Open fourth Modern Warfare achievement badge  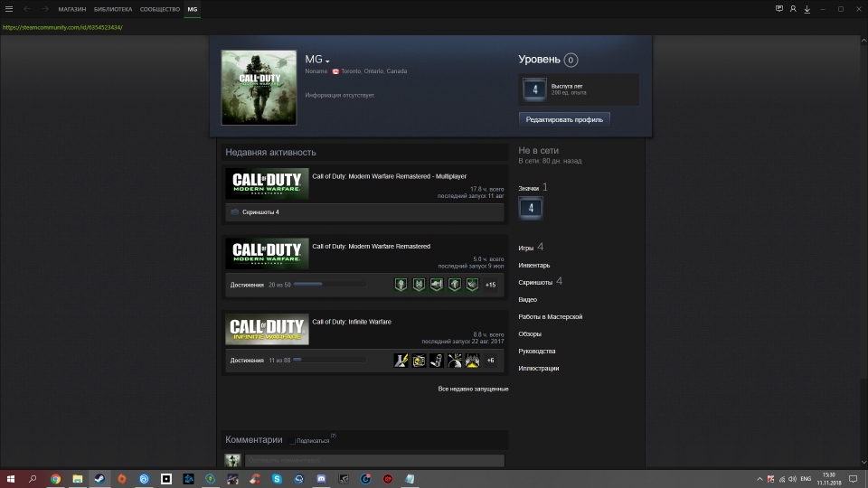[x=455, y=285]
